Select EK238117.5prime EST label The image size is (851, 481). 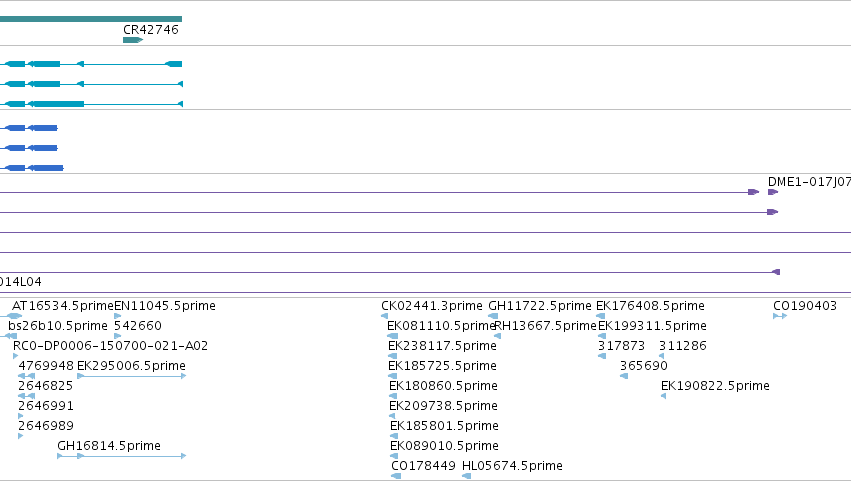pos(442,346)
